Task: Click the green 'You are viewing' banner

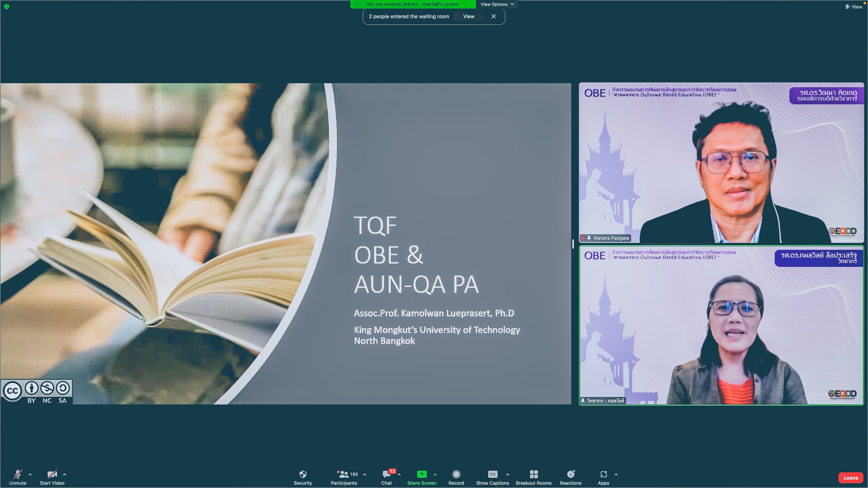Action: click(x=413, y=4)
